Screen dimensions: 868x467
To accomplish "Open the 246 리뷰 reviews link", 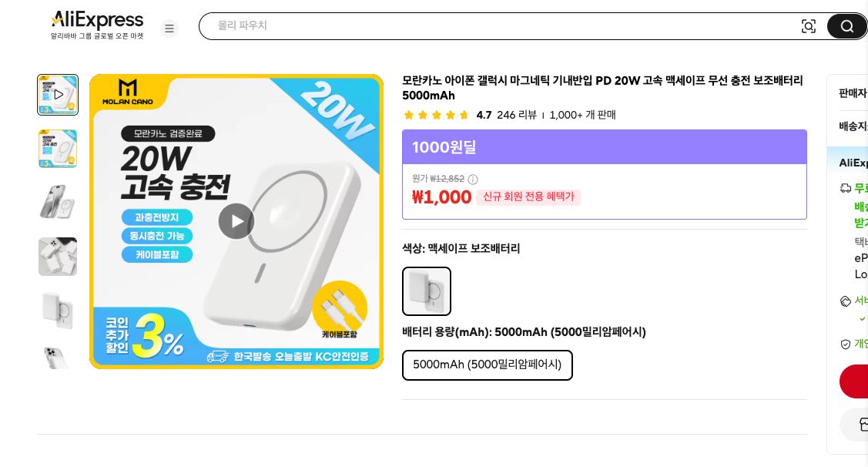I will click(517, 115).
